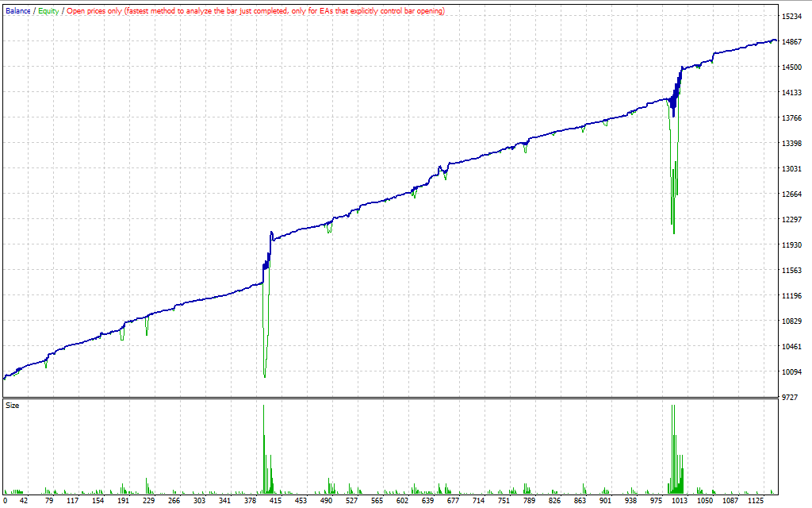812x508 pixels.
Task: Click the end of the balance line at top right
Action: tap(776, 40)
